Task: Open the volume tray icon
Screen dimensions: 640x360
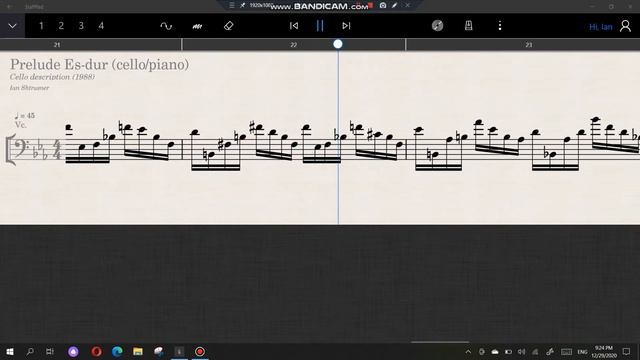Action: point(522,352)
